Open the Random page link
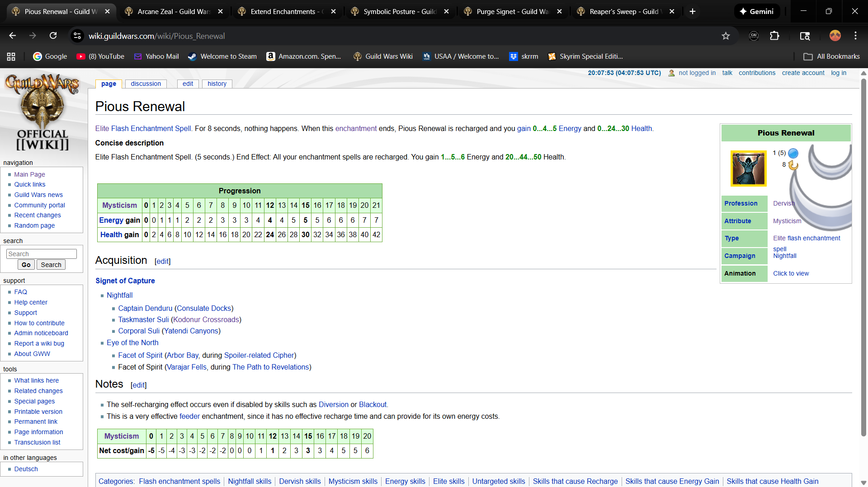Image resolution: width=868 pixels, height=487 pixels. 34,225
